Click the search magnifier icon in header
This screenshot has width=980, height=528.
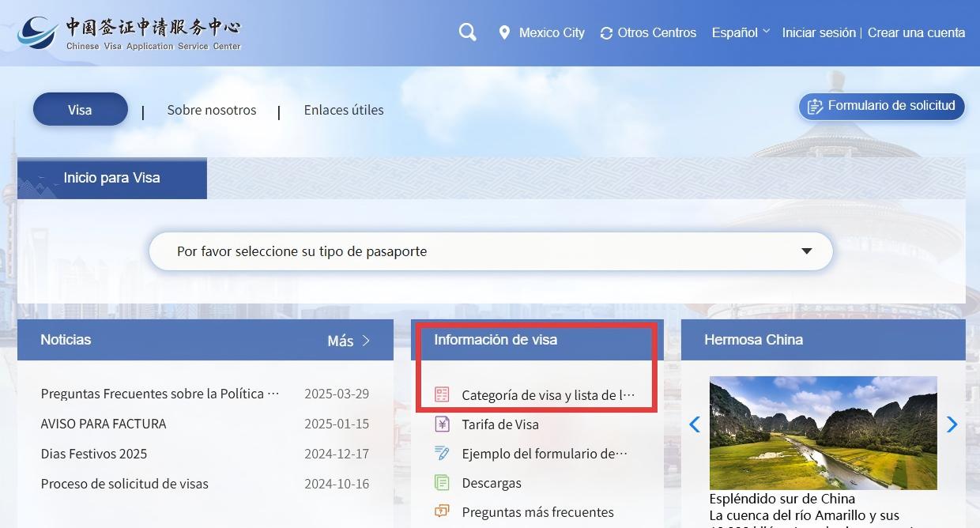tap(468, 32)
